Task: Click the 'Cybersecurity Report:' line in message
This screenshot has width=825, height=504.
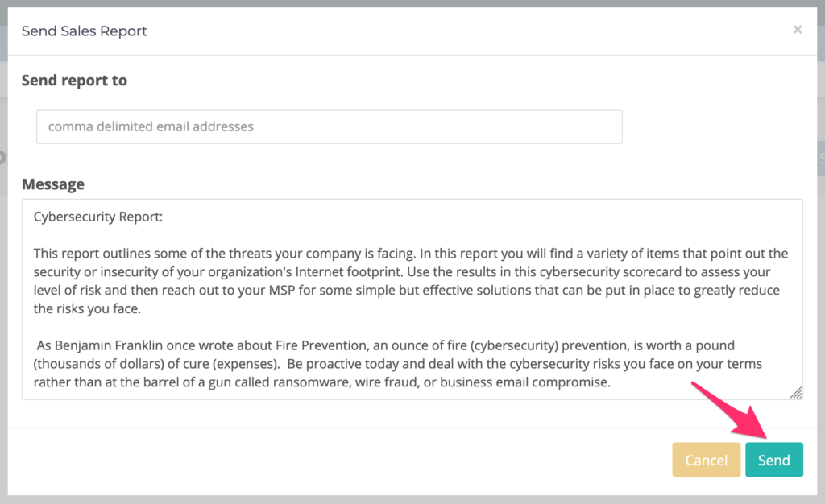Action: [98, 217]
